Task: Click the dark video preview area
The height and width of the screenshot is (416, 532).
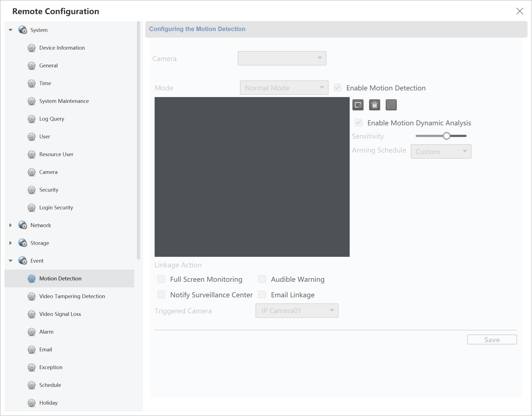Action: pos(252,177)
